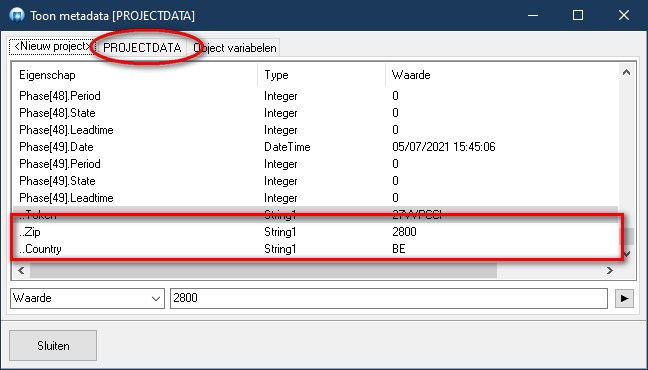Screen dimensions: 648x370
Task: Select the Phase[49].Period row
Action: (x=316, y=164)
